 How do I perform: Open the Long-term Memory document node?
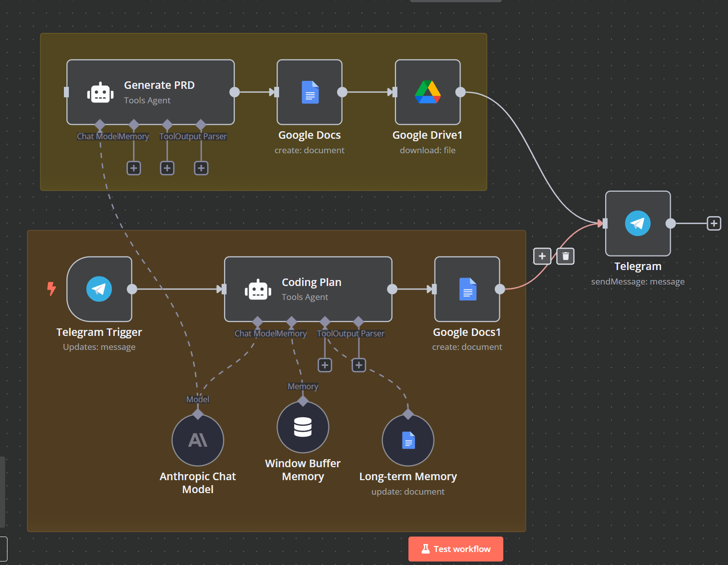(x=408, y=440)
